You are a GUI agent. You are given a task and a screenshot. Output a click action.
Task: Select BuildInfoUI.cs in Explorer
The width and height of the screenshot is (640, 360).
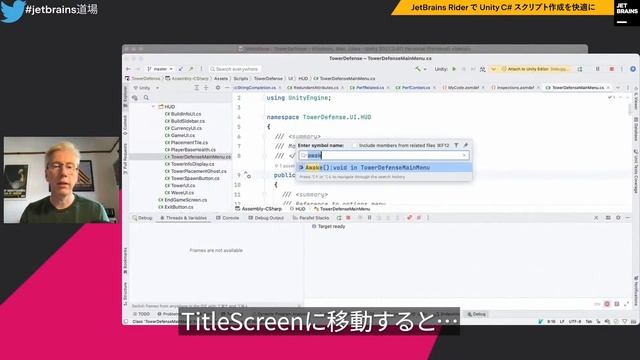[x=183, y=114]
